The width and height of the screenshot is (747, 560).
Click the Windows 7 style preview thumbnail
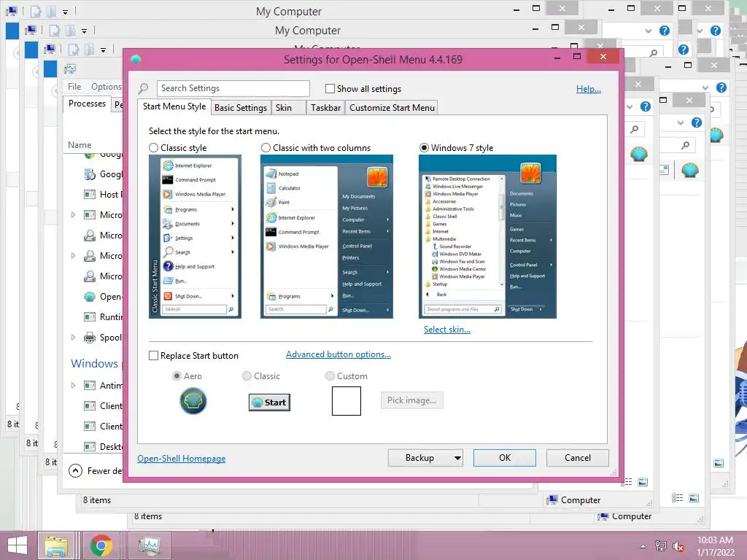[487, 237]
